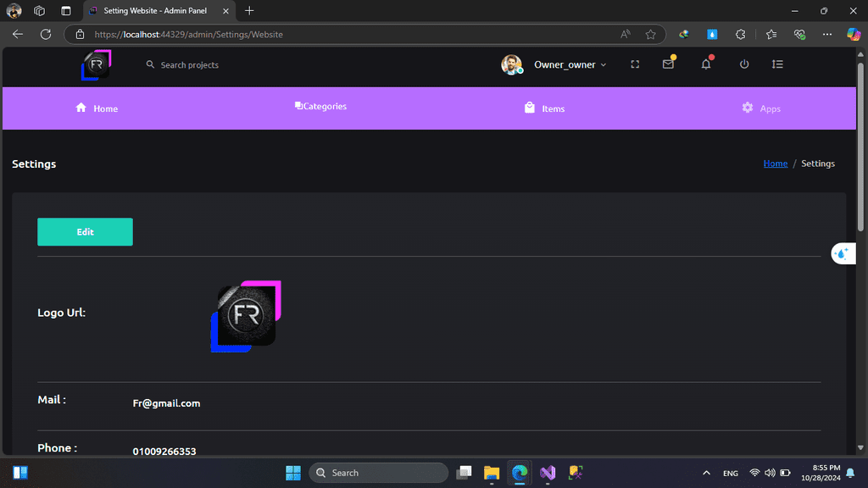Click the phone number 01009266353
The height and width of the screenshot is (488, 868).
[x=164, y=452]
